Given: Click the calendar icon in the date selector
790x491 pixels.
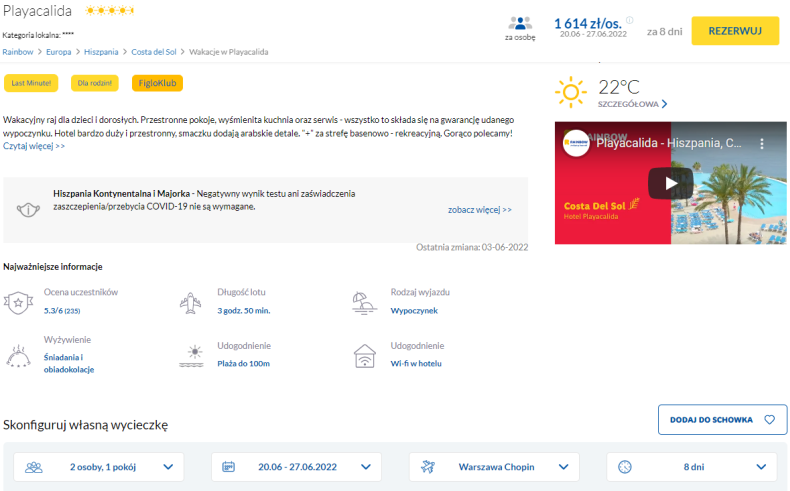Looking at the screenshot, I should [229, 467].
